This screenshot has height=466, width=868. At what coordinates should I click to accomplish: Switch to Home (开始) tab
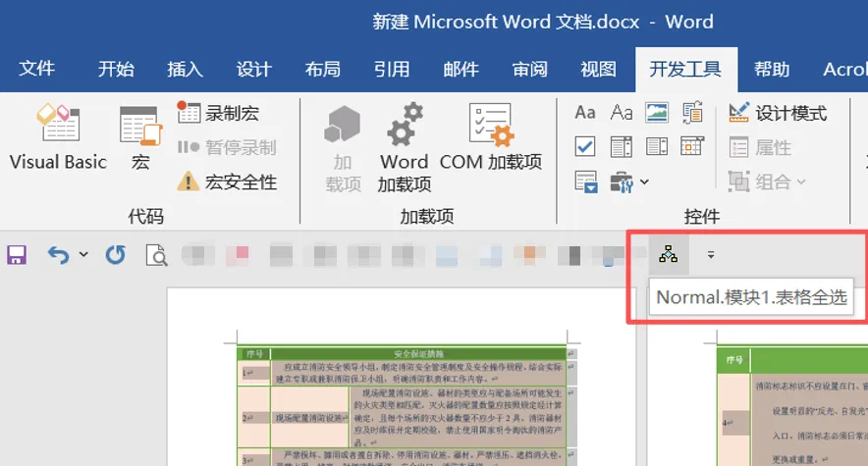(x=116, y=69)
